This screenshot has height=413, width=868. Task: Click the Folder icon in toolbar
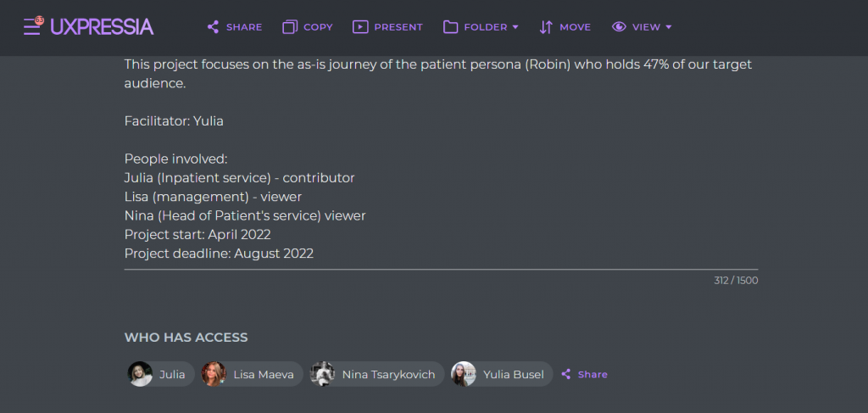tap(451, 27)
